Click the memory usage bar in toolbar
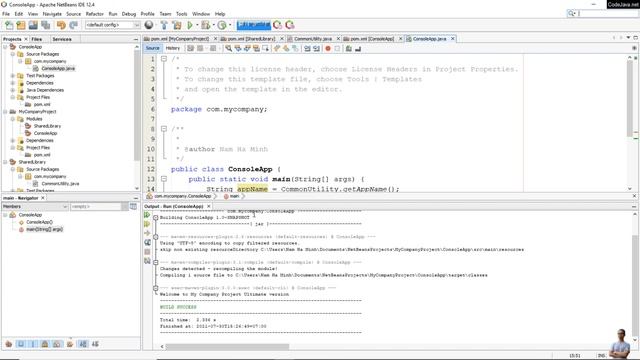 253,25
